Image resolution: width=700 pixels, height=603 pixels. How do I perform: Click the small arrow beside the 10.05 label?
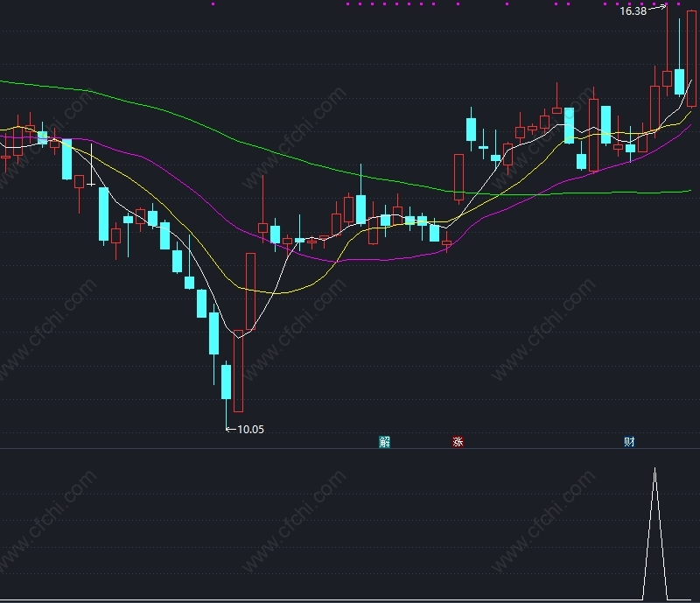[230, 429]
